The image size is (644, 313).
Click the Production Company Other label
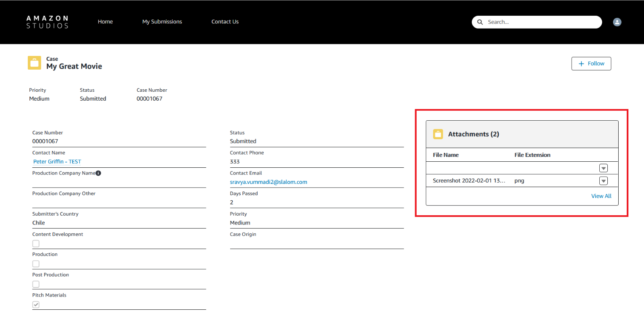(x=64, y=194)
